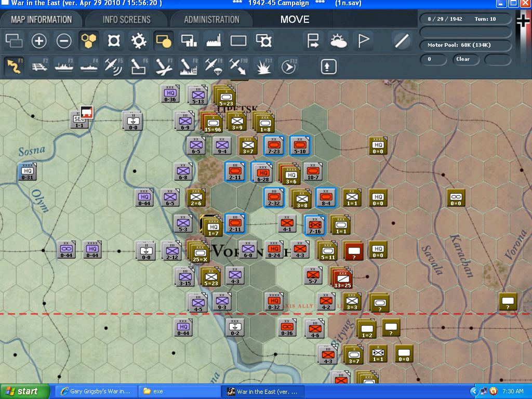Select F8 bomb city mode

pyautogui.click(x=188, y=66)
